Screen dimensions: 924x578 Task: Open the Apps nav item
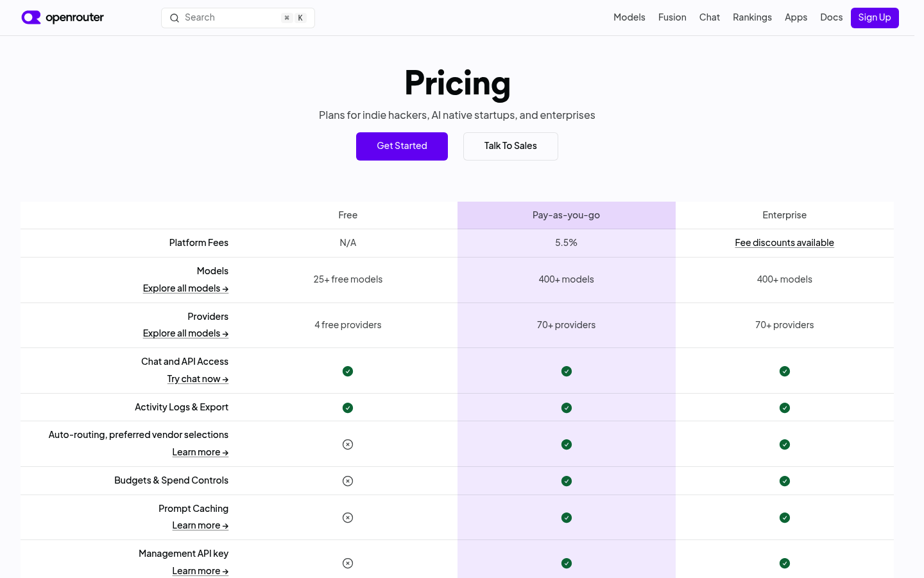[796, 17]
